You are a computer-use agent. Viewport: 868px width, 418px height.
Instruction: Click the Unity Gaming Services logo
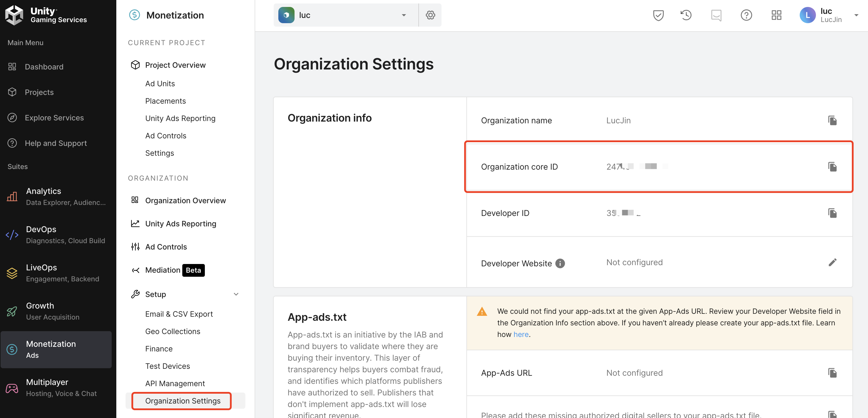[x=46, y=15]
